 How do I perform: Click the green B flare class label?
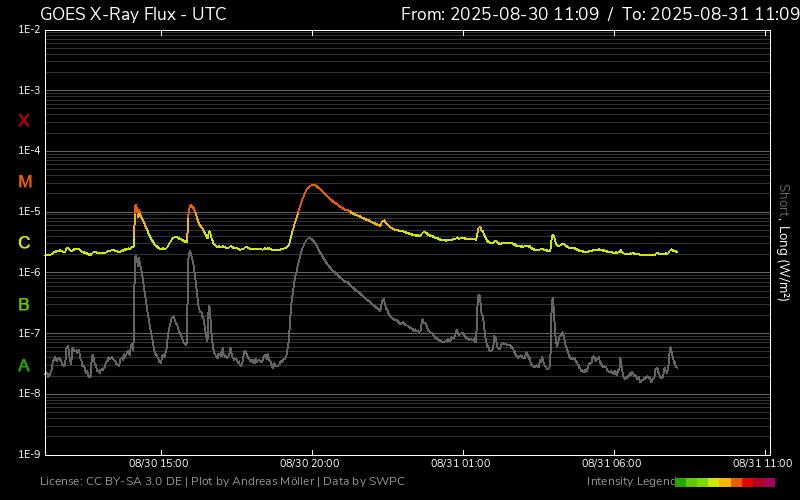pos(23,305)
